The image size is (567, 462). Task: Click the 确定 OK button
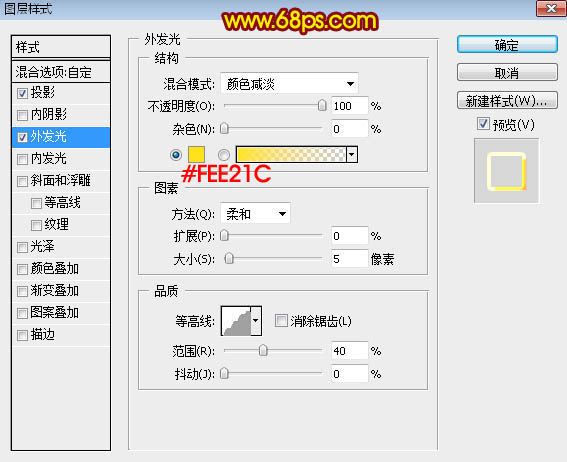[x=507, y=45]
